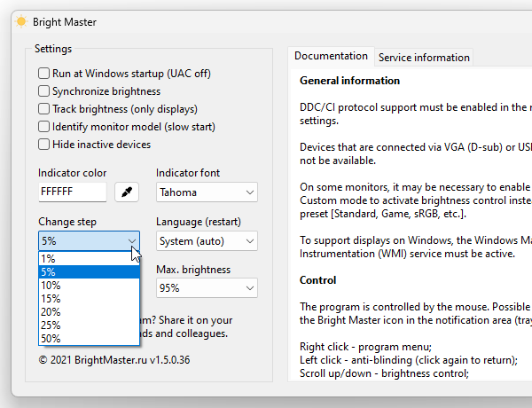This screenshot has height=408, width=532.
Task: Click the 'Right click - program menu;' line
Action: (365, 347)
